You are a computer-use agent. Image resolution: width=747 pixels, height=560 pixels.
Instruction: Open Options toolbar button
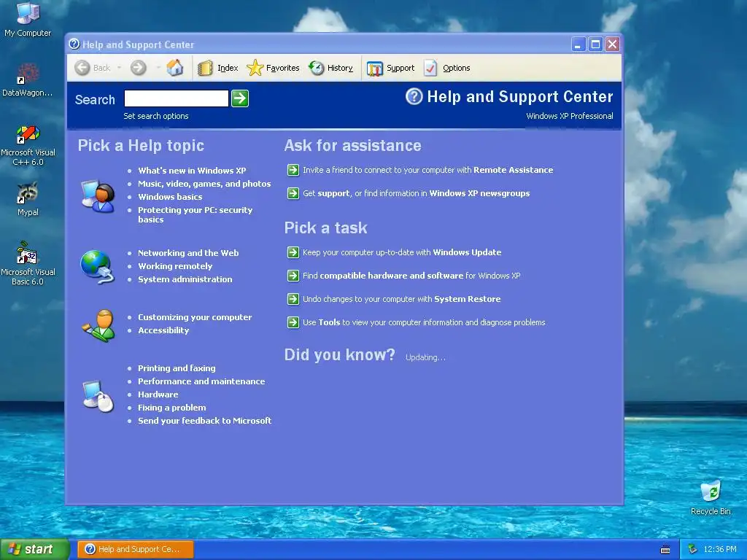pos(447,68)
